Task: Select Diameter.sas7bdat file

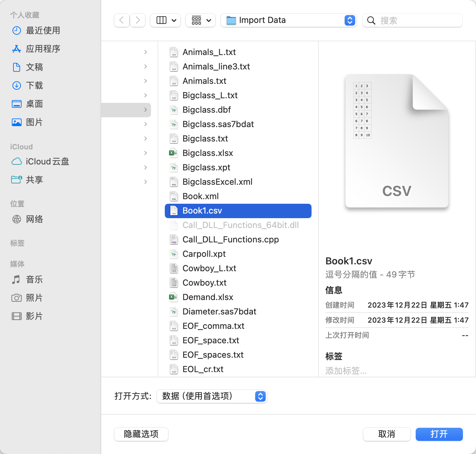Action: (x=238, y=312)
